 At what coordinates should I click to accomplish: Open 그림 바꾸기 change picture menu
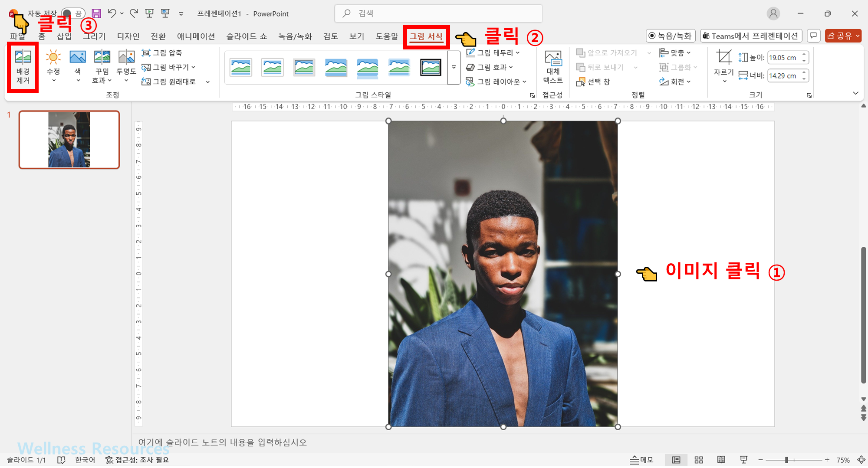tap(169, 67)
